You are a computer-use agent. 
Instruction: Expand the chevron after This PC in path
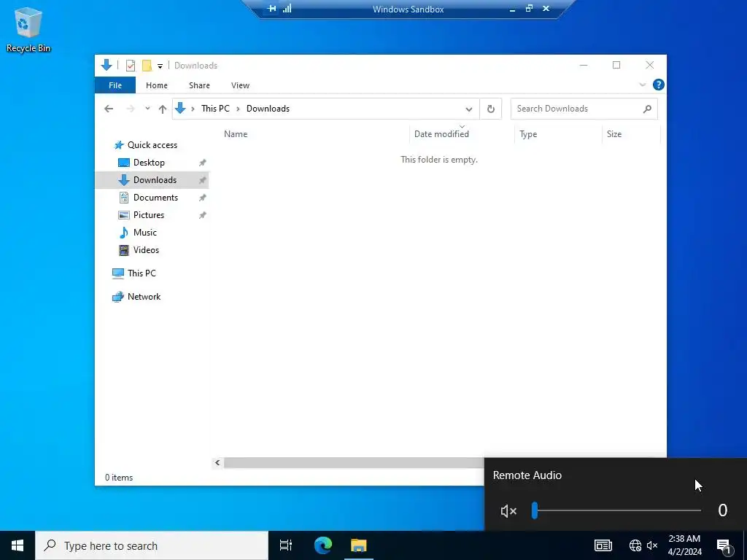[x=238, y=109]
